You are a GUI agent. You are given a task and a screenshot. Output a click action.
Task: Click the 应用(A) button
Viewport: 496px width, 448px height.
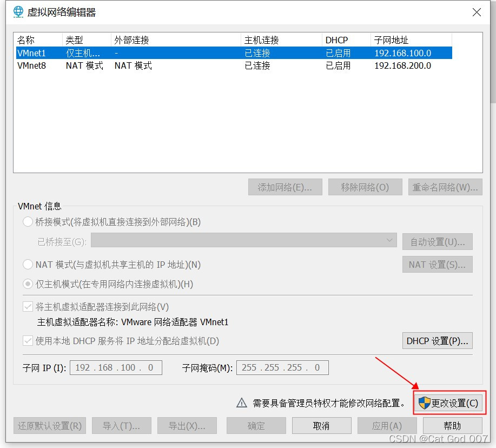coord(387,426)
